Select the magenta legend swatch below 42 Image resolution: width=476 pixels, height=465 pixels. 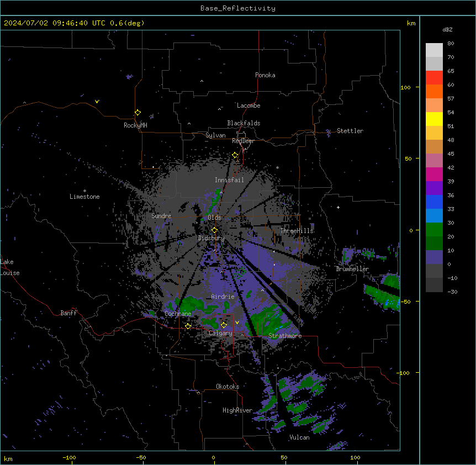pyautogui.click(x=434, y=174)
